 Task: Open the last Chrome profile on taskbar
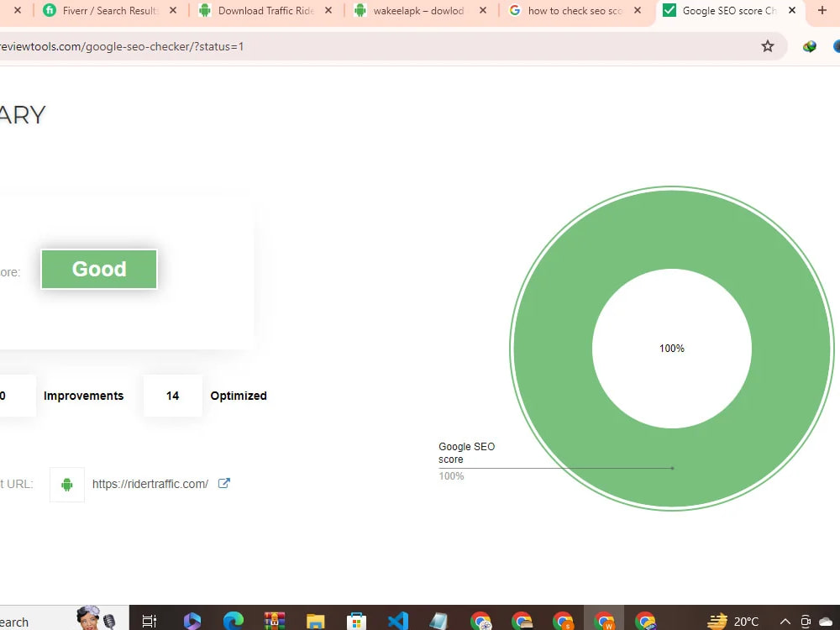[x=645, y=622]
